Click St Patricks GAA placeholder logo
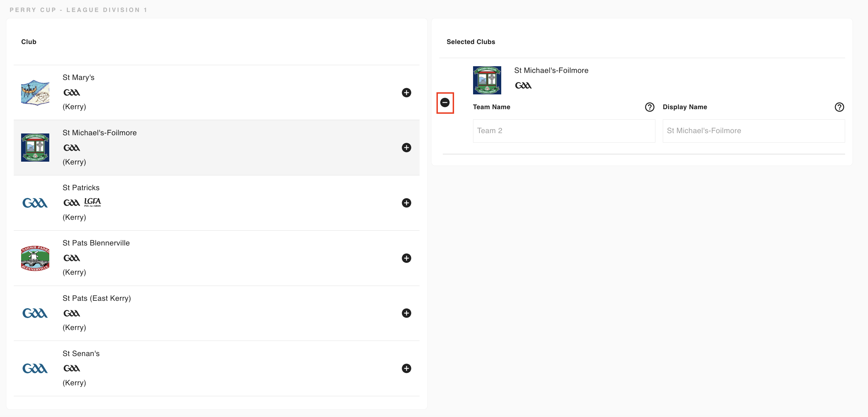The width and height of the screenshot is (868, 417). pos(35,203)
